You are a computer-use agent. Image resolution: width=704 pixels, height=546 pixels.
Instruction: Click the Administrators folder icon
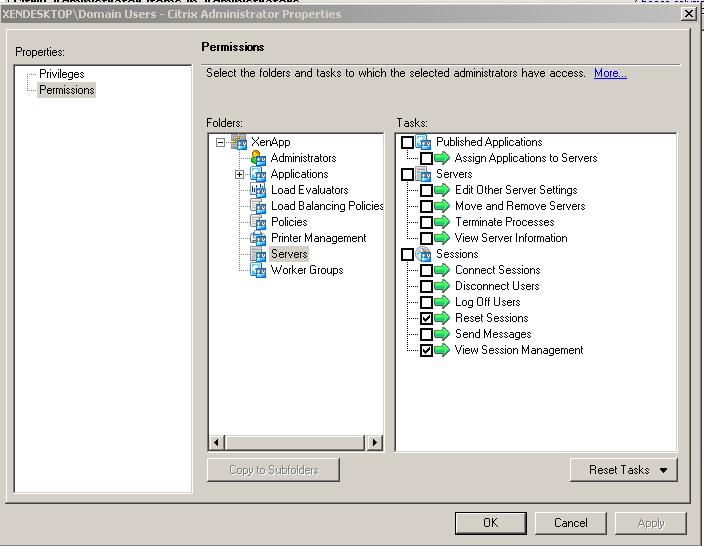(x=258, y=158)
